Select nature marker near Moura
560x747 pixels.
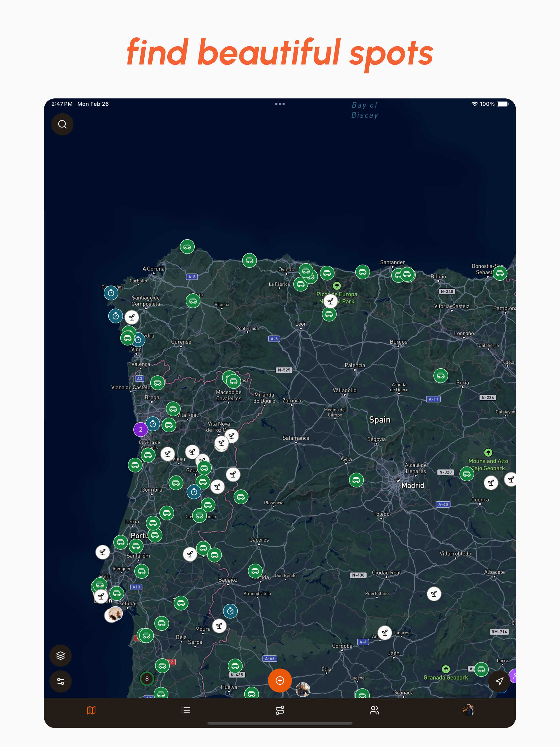[219, 626]
